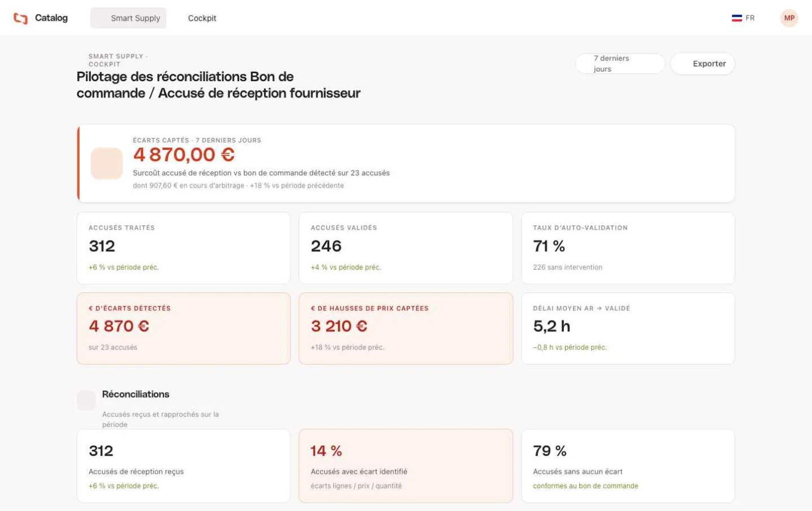
Task: Click the "246" validated count
Action: [x=326, y=246]
